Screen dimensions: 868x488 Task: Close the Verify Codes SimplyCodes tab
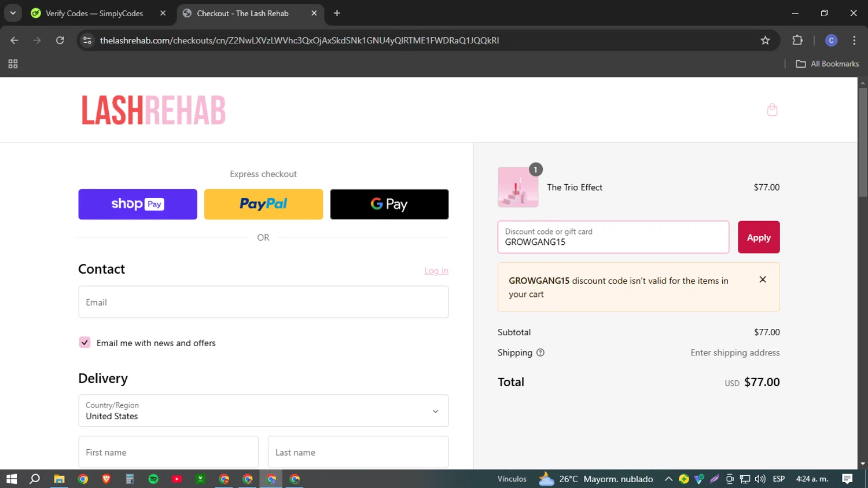coord(163,13)
